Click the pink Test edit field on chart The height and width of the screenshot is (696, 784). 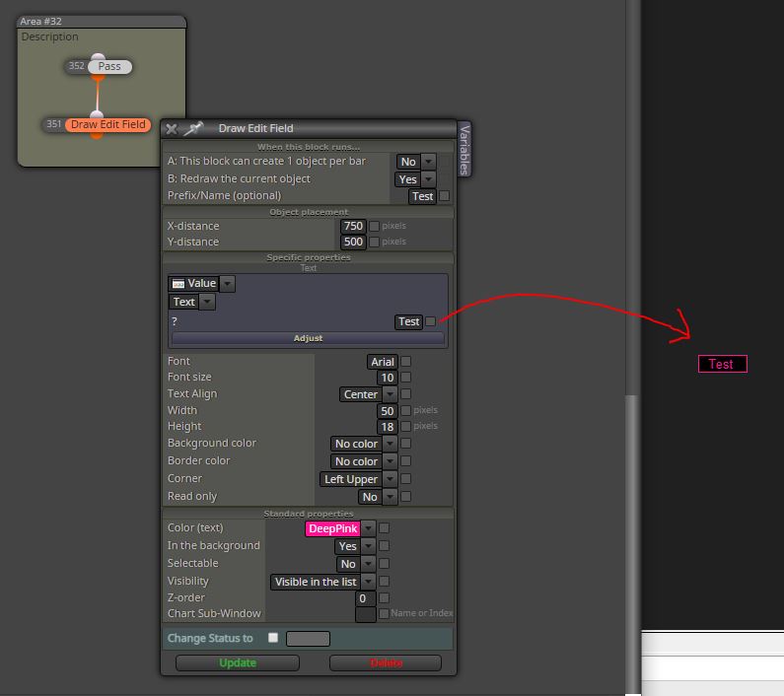(x=723, y=364)
